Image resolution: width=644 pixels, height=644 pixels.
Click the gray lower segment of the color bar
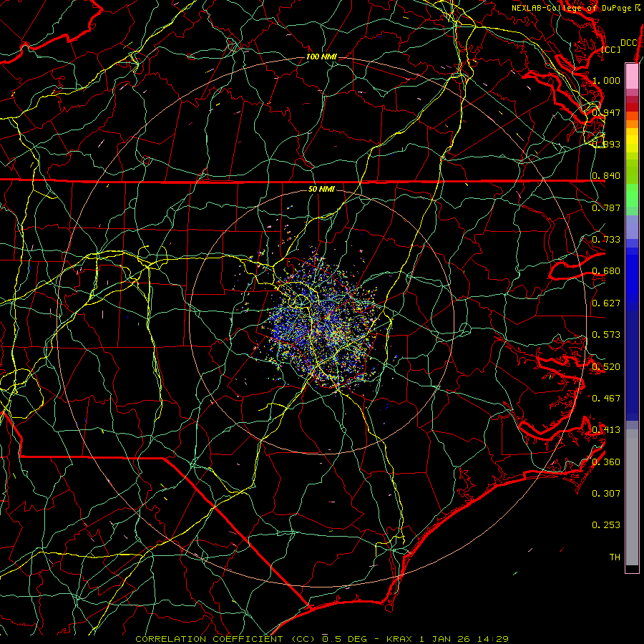pyautogui.click(x=632, y=497)
